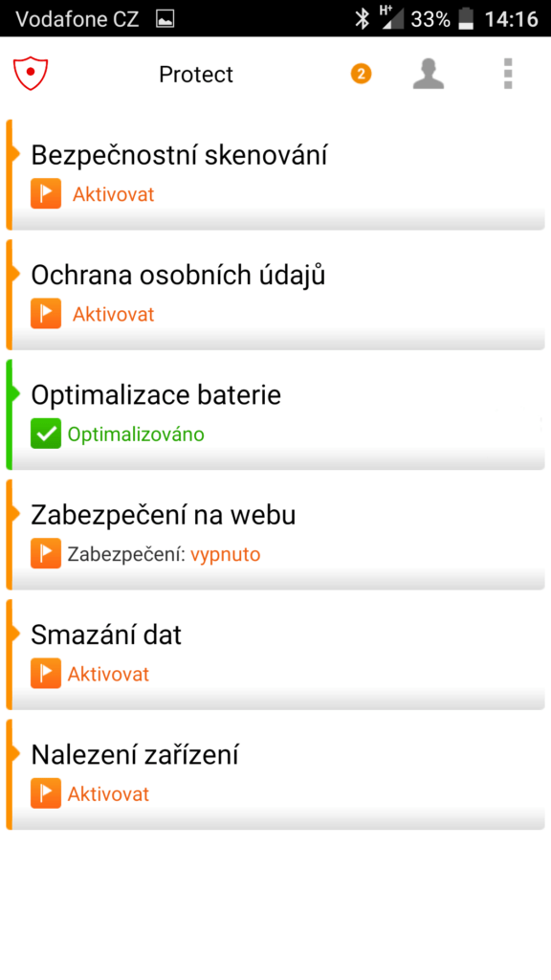The height and width of the screenshot is (980, 551).
Task: Open the user account profile icon
Action: (x=429, y=74)
